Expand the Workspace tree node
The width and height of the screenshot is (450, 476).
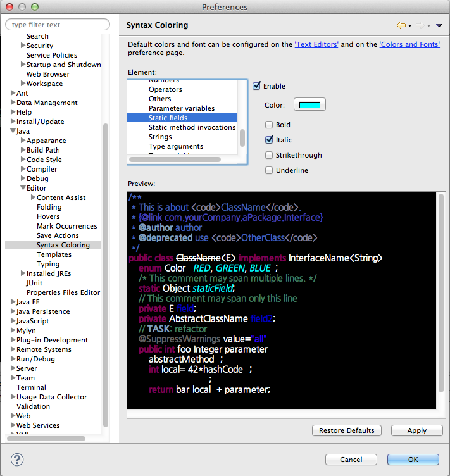pos(23,84)
